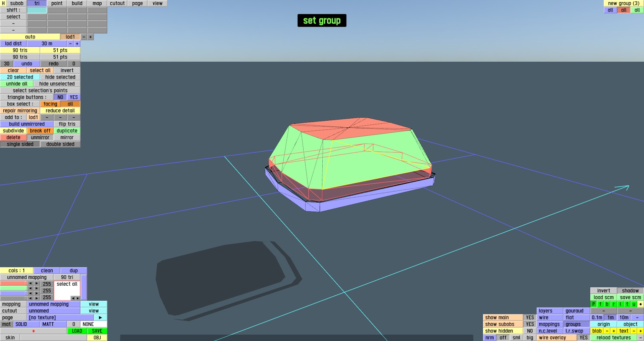
Task: Open the map tab
Action: pos(97,3)
